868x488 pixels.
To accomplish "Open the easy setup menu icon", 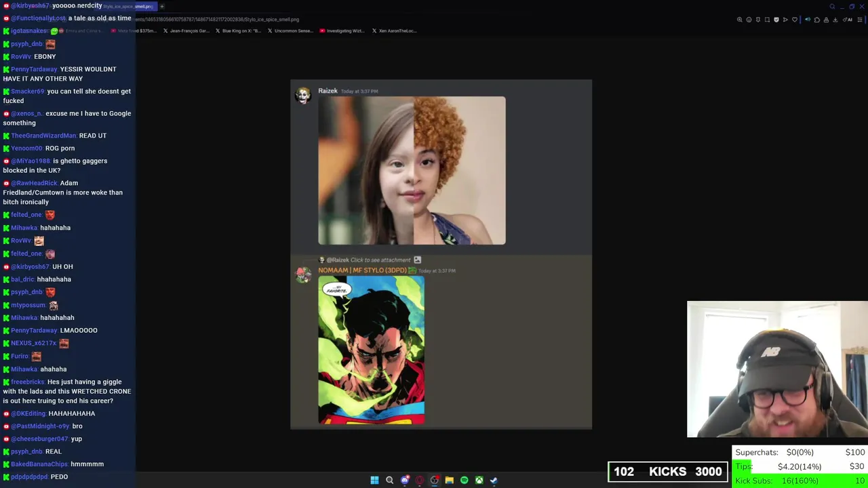I will tap(860, 20).
